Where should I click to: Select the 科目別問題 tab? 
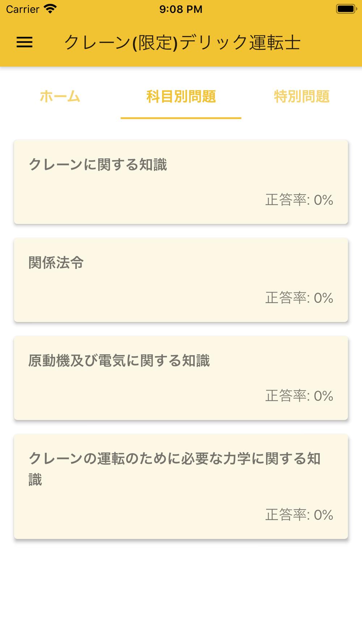pyautogui.click(x=181, y=97)
